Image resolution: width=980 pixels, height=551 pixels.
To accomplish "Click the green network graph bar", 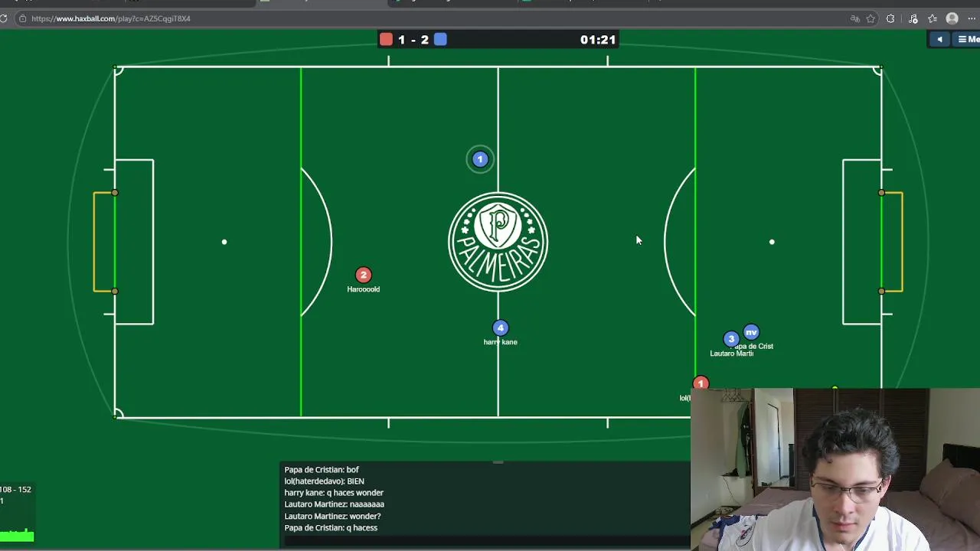I will point(17,536).
